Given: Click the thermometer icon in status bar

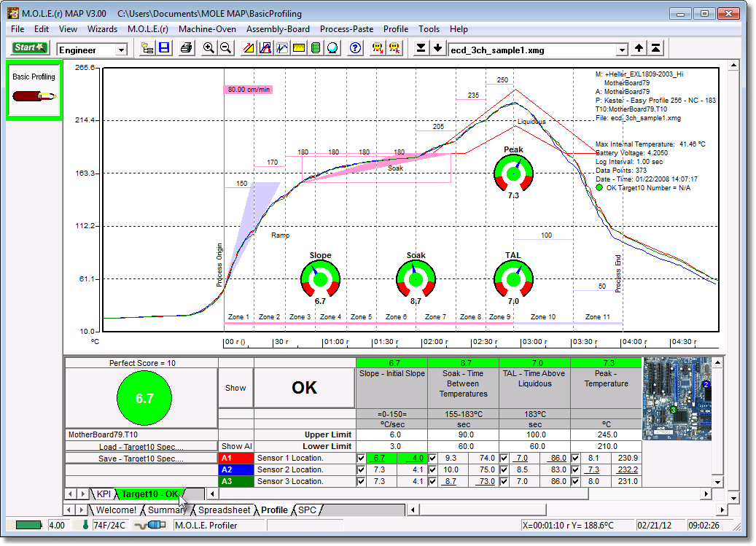Looking at the screenshot, I should (x=85, y=525).
